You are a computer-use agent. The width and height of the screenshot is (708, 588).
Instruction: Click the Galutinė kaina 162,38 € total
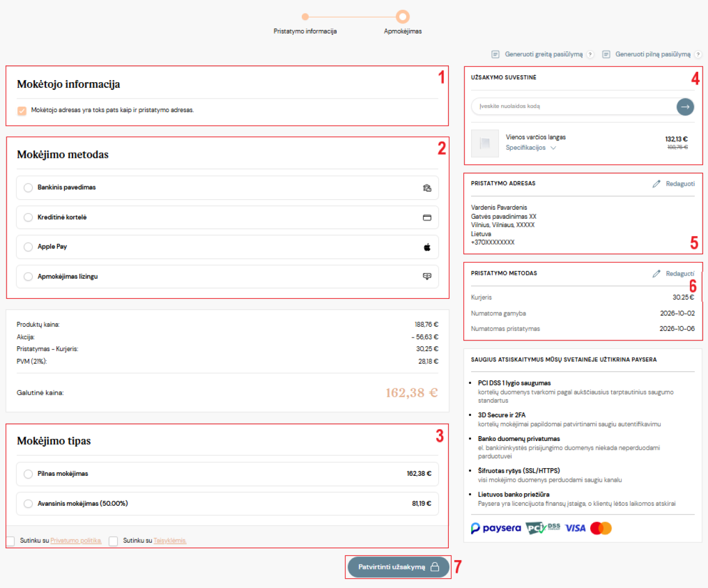pos(412,393)
